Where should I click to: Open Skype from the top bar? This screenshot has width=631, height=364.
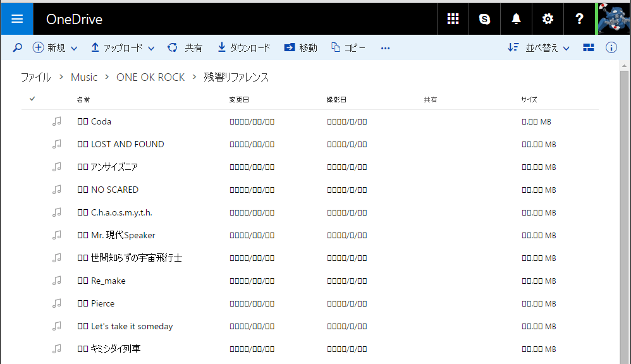point(484,18)
